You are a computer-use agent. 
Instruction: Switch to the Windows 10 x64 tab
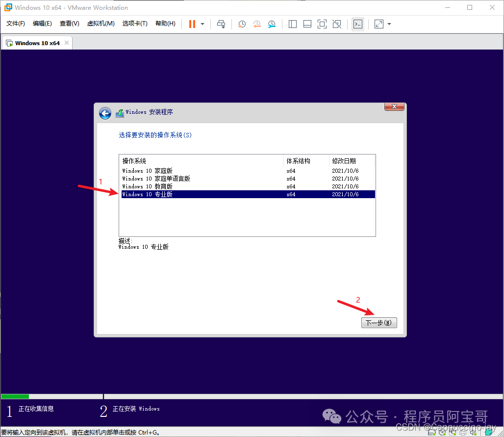(x=37, y=43)
